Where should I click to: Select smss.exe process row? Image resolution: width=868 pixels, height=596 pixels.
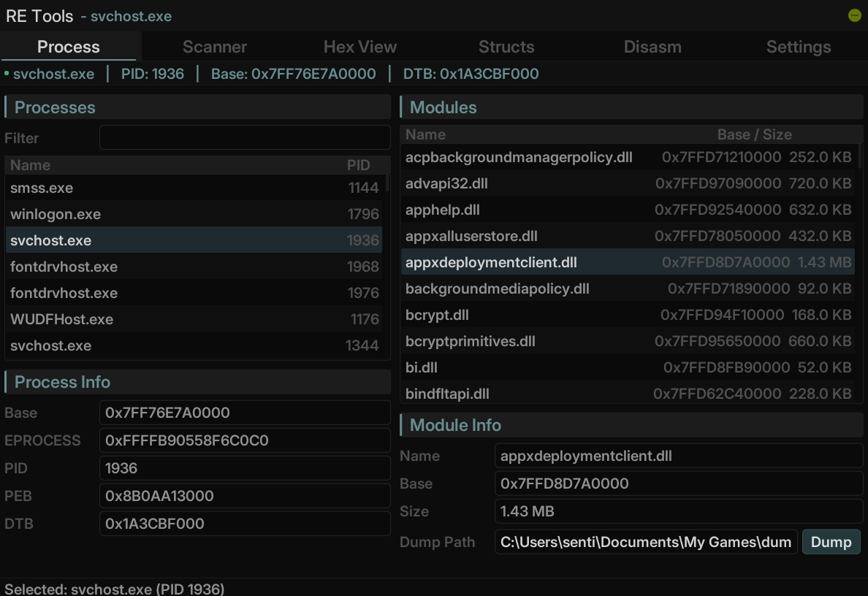(194, 188)
